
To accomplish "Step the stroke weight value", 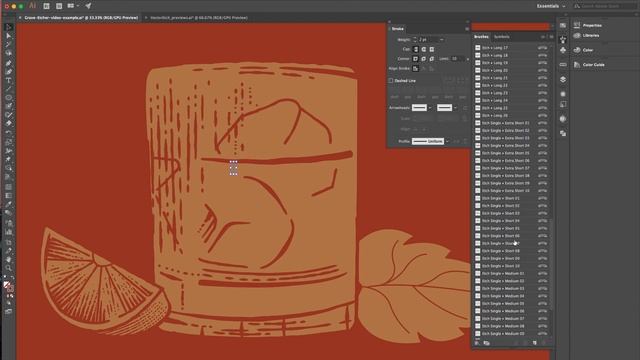I will click(415, 40).
